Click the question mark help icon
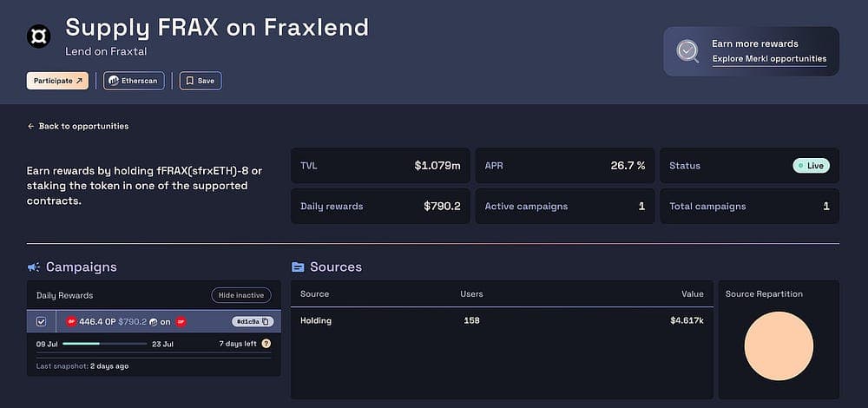 [266, 344]
